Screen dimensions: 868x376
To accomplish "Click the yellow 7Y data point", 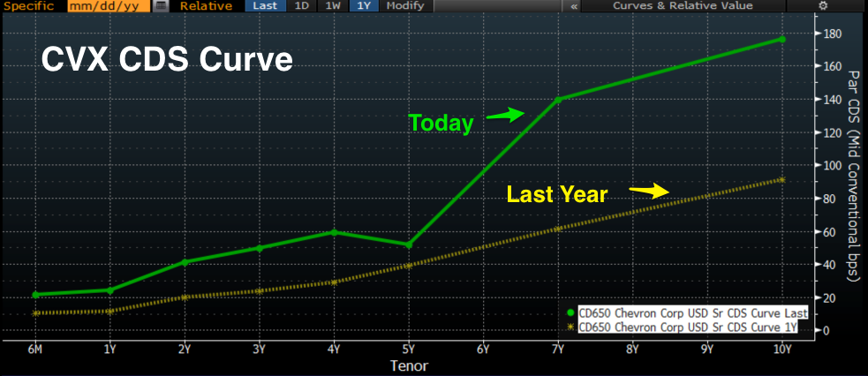I will click(558, 229).
